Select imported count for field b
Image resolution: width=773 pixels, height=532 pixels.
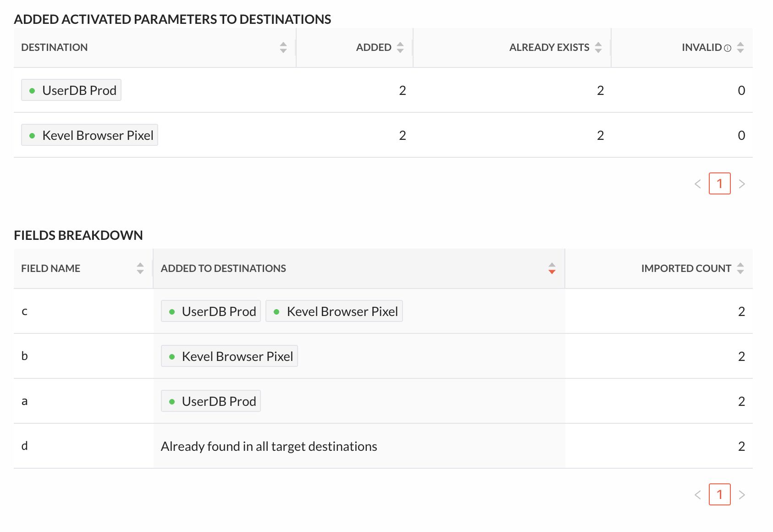tap(741, 356)
